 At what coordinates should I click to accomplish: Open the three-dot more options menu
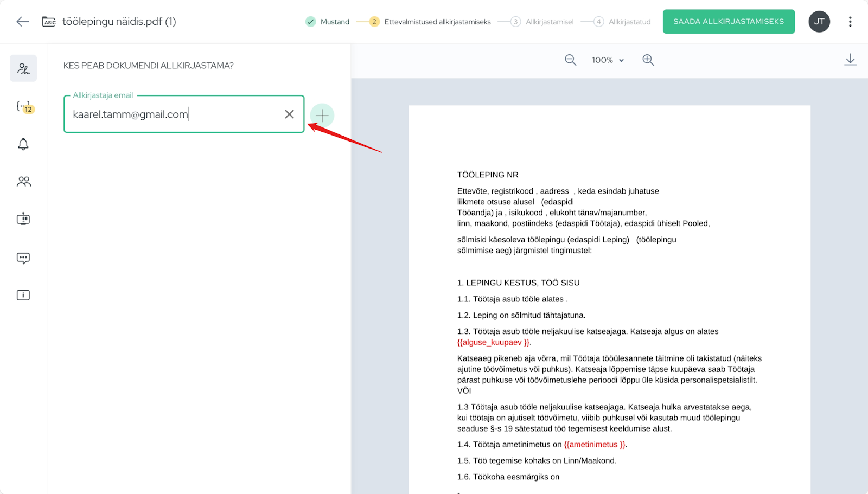pos(850,22)
